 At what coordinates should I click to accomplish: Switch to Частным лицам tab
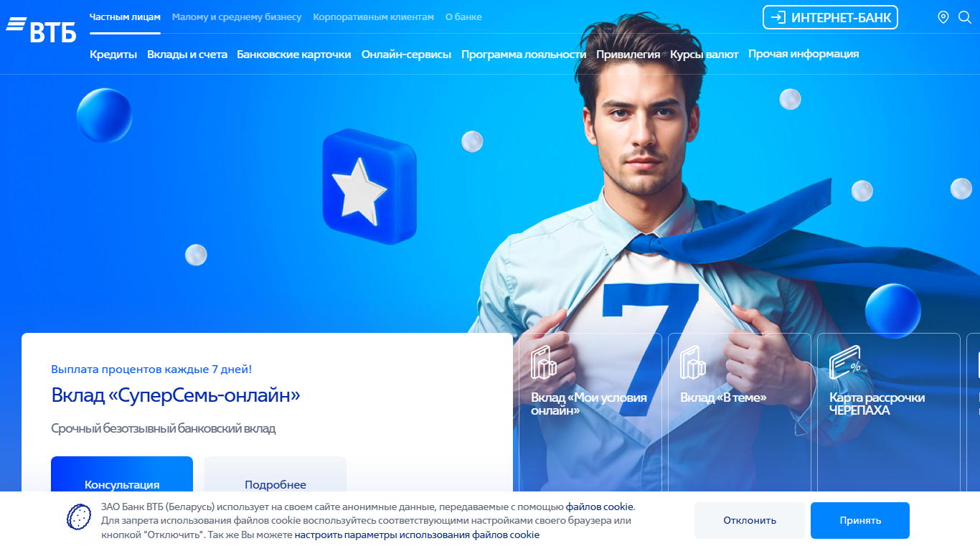pyautogui.click(x=125, y=17)
